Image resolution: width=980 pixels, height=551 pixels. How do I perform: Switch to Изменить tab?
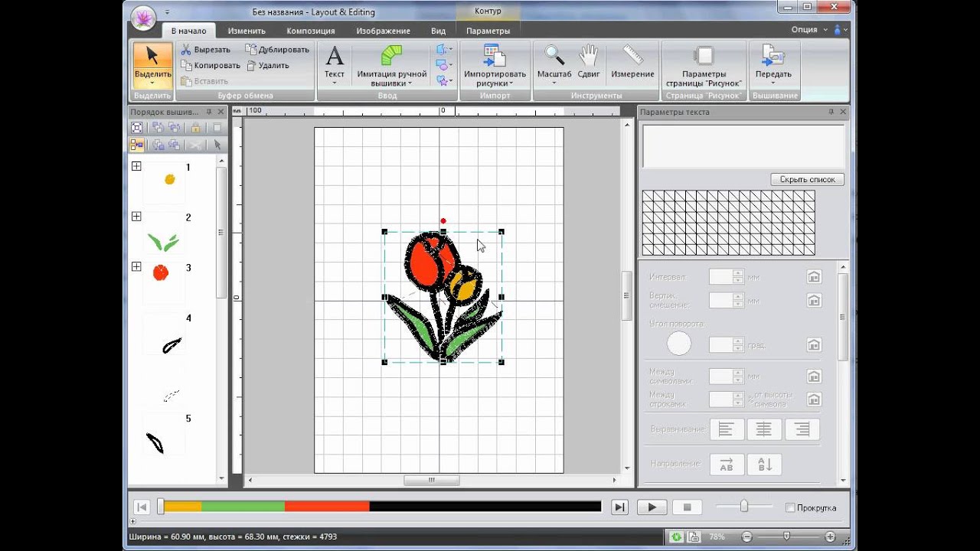coord(247,31)
